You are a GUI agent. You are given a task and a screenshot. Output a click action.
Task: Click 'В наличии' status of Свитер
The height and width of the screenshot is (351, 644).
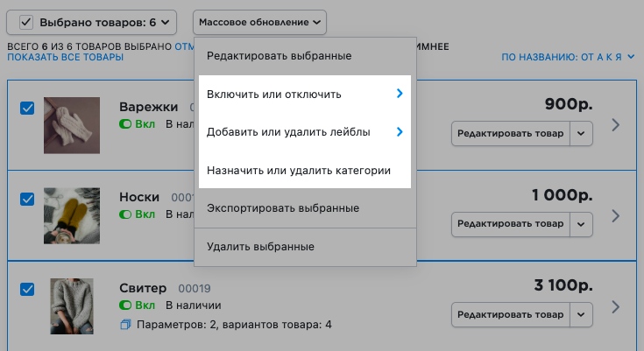194,305
